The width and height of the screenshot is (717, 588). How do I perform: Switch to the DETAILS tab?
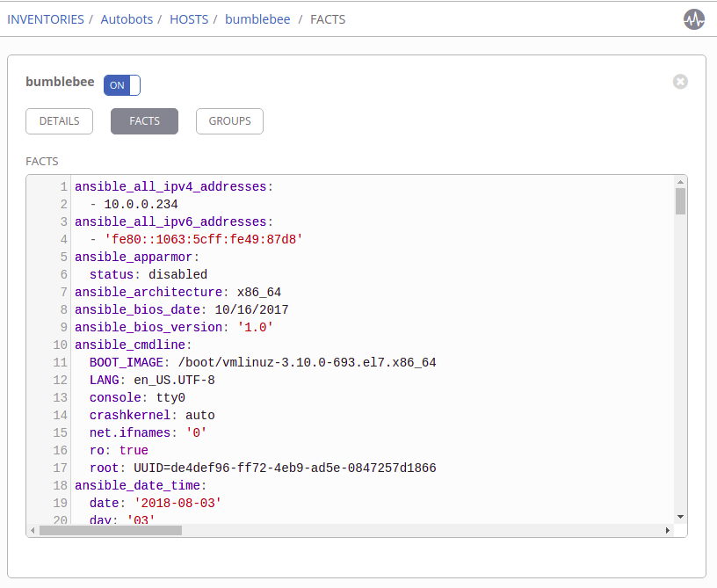point(59,121)
